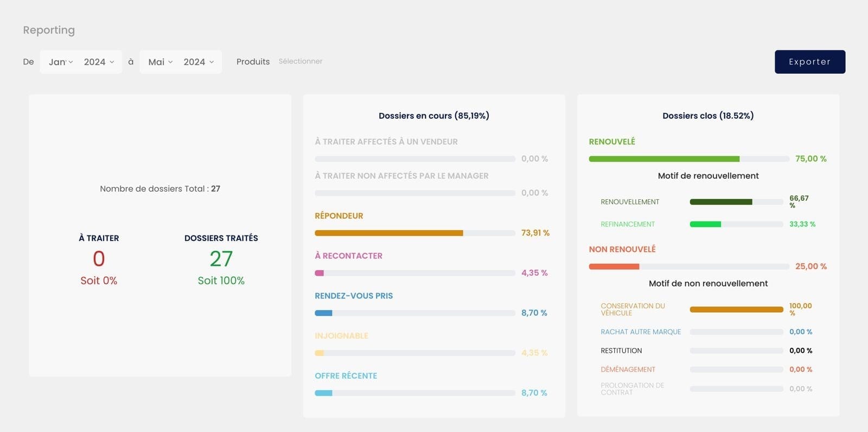Click the Rachat autre marque label
The image size is (868, 432).
pyautogui.click(x=641, y=332)
